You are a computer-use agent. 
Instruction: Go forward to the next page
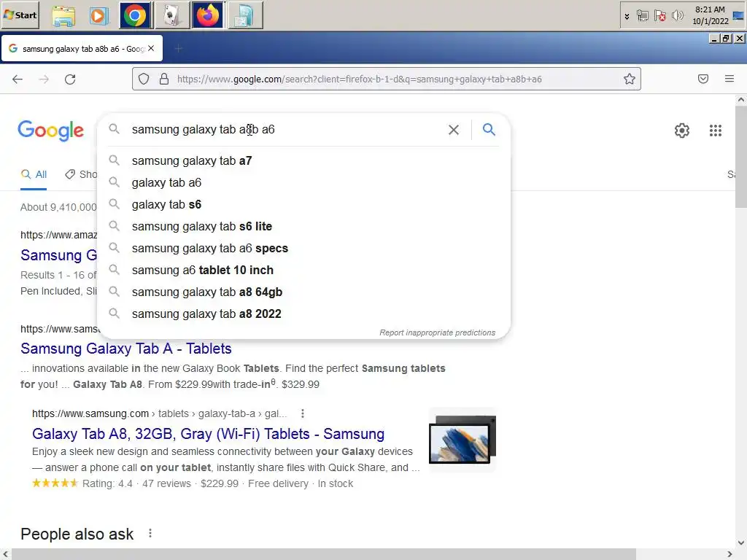[x=44, y=79]
